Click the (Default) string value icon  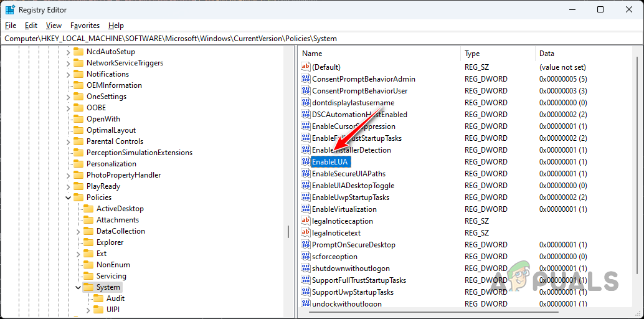click(x=306, y=67)
